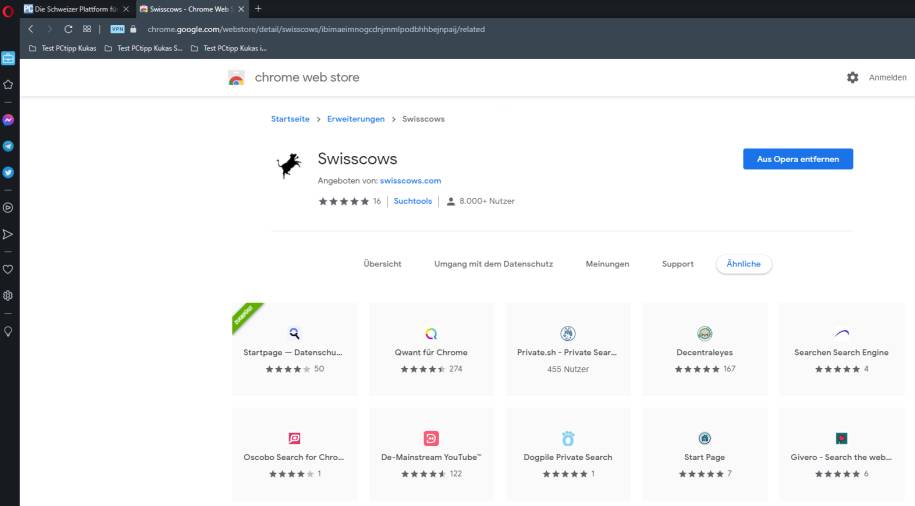The height and width of the screenshot is (506, 915).
Task: Open the sidebar settings gear icon
Action: point(8,295)
